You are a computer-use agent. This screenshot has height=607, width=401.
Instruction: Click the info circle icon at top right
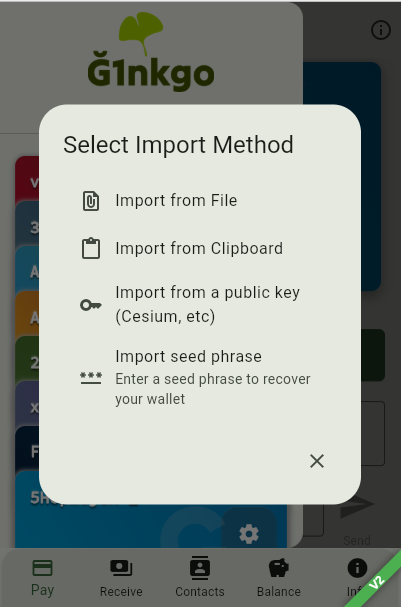381,30
